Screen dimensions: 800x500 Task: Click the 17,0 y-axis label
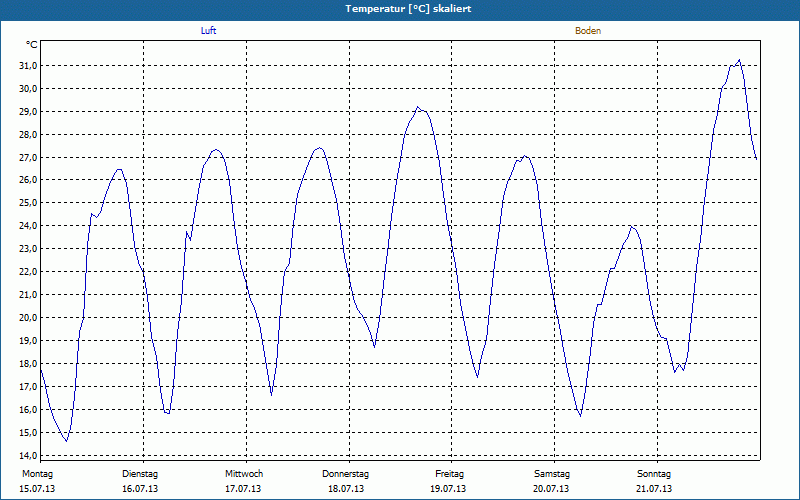[x=28, y=386]
